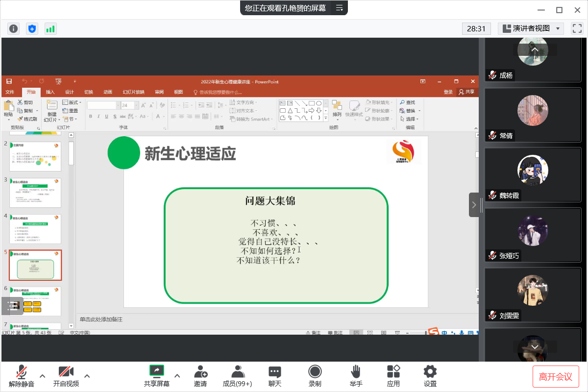Switch to the 设计 ribbon tab
The image size is (588, 392).
coord(70,92)
